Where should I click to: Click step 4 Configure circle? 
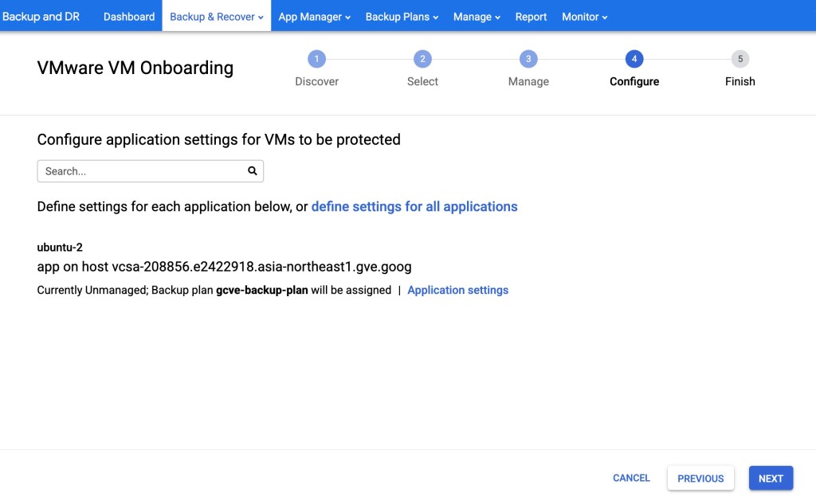[634, 59]
